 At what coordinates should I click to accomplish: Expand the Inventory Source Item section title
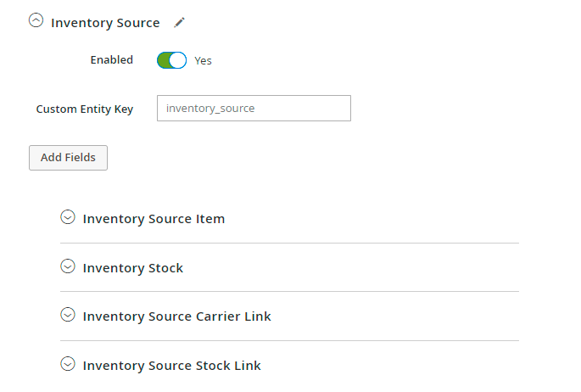(154, 219)
